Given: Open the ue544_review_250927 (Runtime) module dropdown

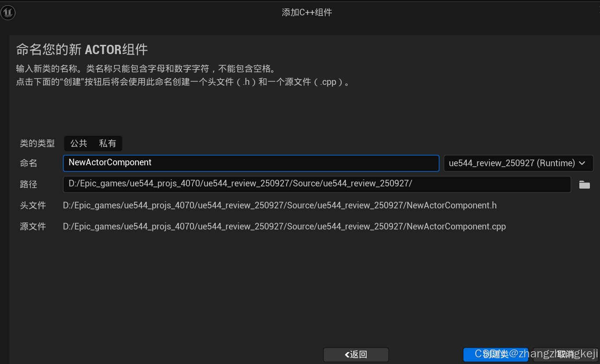Looking at the screenshot, I should [518, 163].
